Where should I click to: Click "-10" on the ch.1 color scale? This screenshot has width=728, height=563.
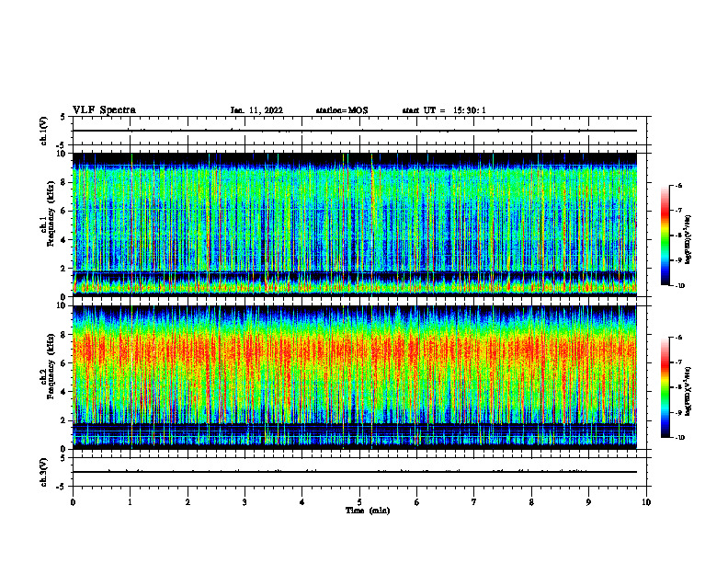pos(679,286)
